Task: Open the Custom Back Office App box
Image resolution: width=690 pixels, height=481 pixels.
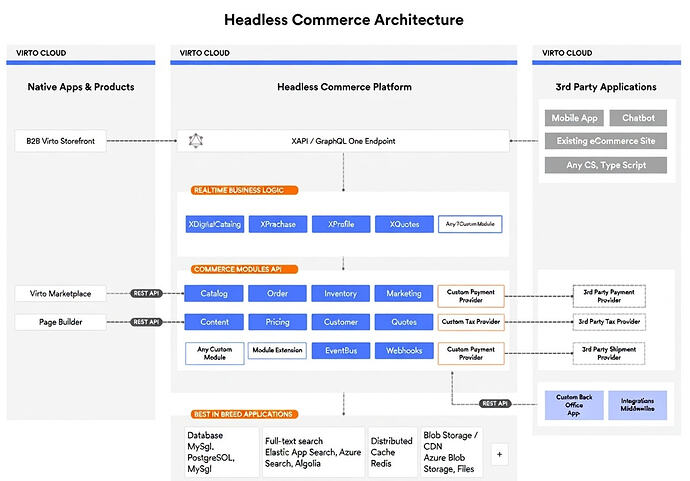Action: [574, 405]
